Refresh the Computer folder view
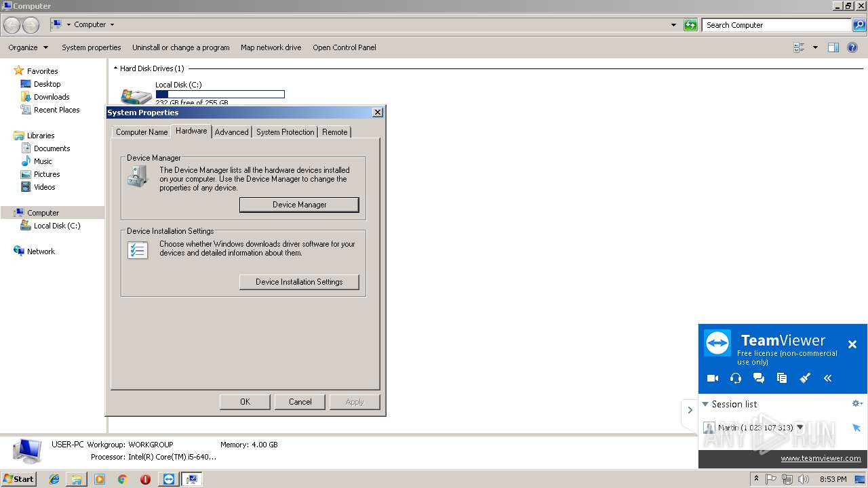Screen dimensions: 868x488 click(x=690, y=25)
